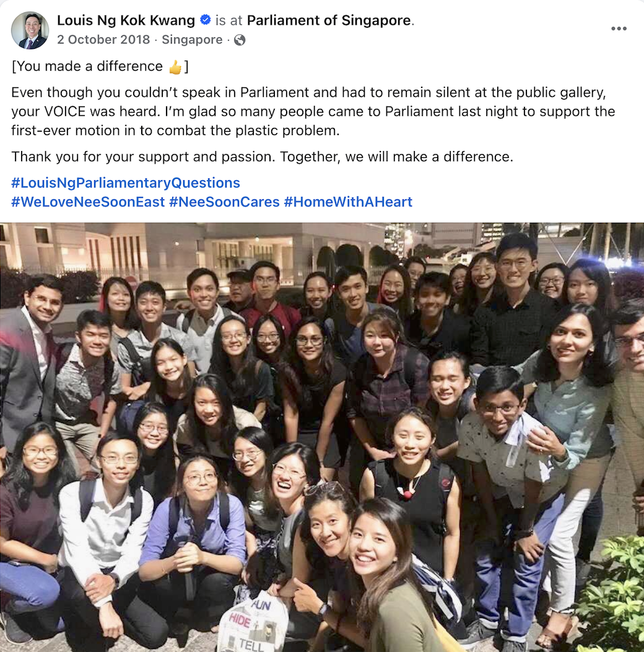Viewport: 644px width, 652px height.
Task: Open the #LouisNgParliamentaryQuestions hashtag
Action: pos(126,183)
